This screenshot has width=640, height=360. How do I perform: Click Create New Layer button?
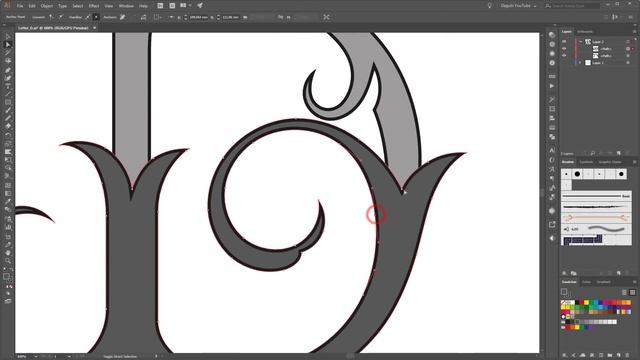click(619, 153)
